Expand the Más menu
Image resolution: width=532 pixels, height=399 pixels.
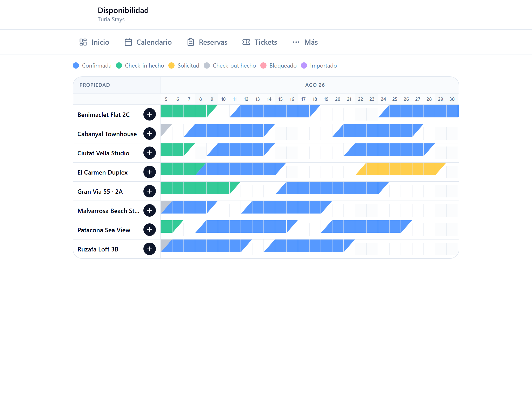click(305, 42)
